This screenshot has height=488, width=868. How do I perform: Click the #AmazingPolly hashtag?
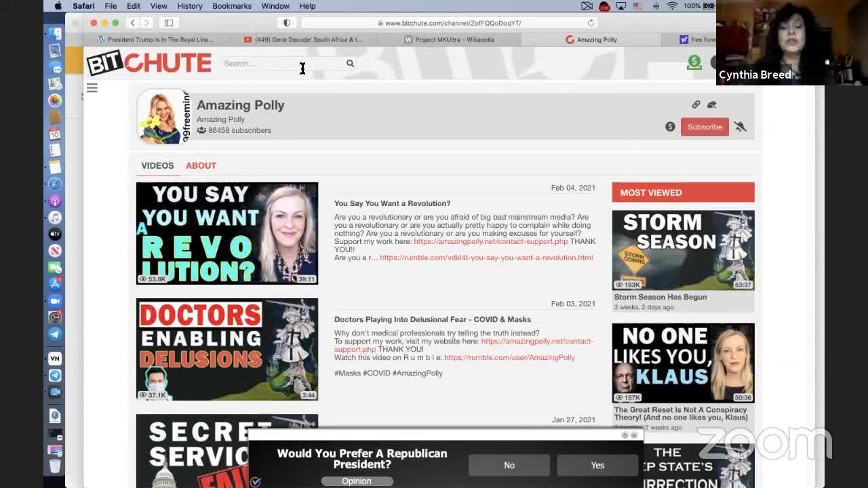click(x=417, y=373)
